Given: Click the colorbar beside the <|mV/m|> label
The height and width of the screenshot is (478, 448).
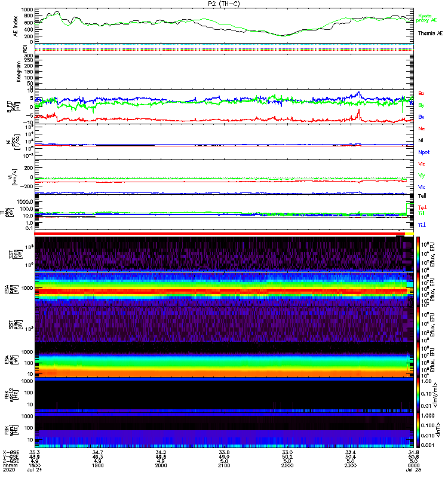Looking at the screenshot, I should click(418, 395).
